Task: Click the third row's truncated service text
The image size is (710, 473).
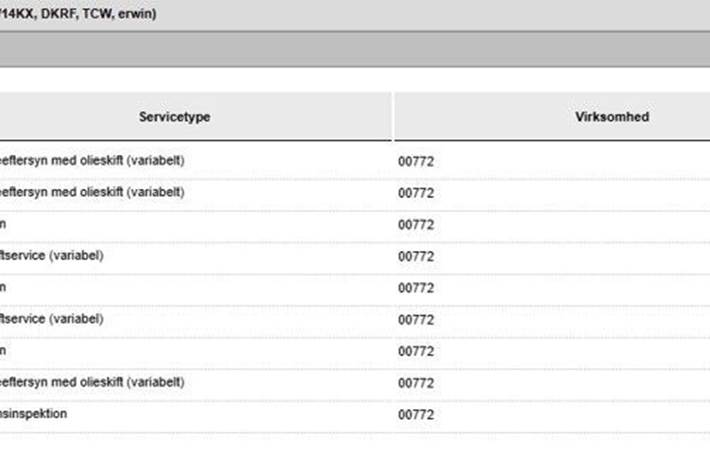Action: tap(3, 225)
